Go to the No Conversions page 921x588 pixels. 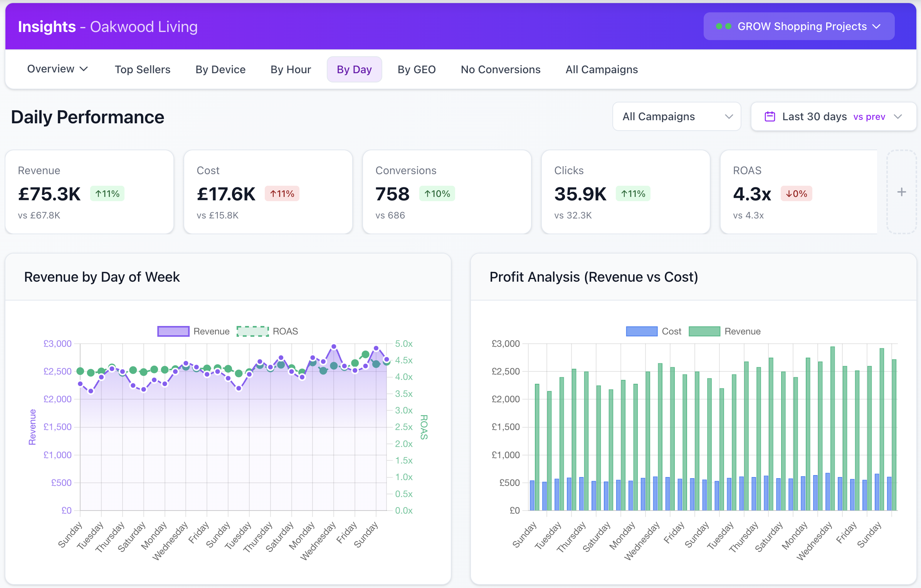click(500, 69)
